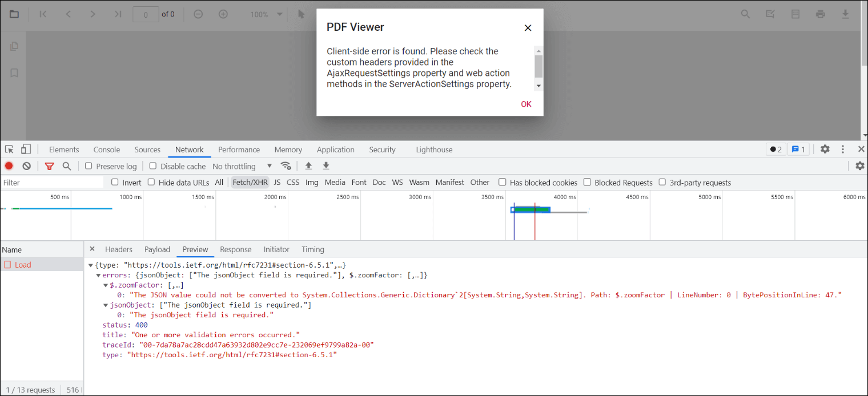This screenshot has height=396, width=868.
Task: Open the No throttling dropdown
Action: pos(242,166)
